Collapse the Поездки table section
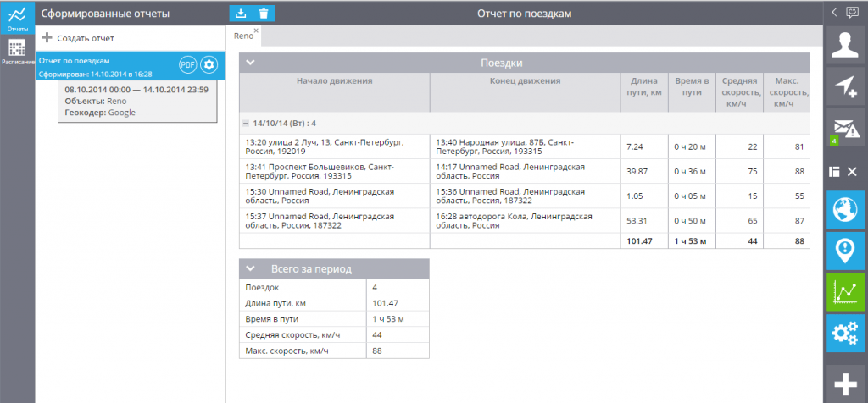The image size is (868, 403). (x=250, y=63)
